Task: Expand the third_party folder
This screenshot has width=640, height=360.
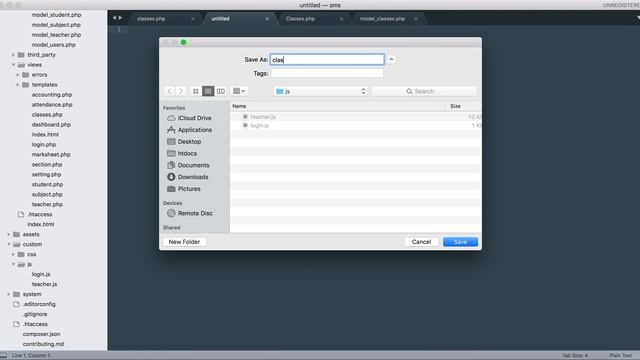Action: pos(13,55)
